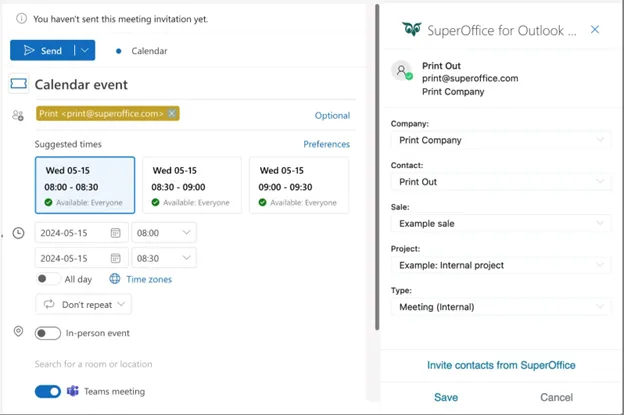Open the start date calendar picker icon

[116, 233]
